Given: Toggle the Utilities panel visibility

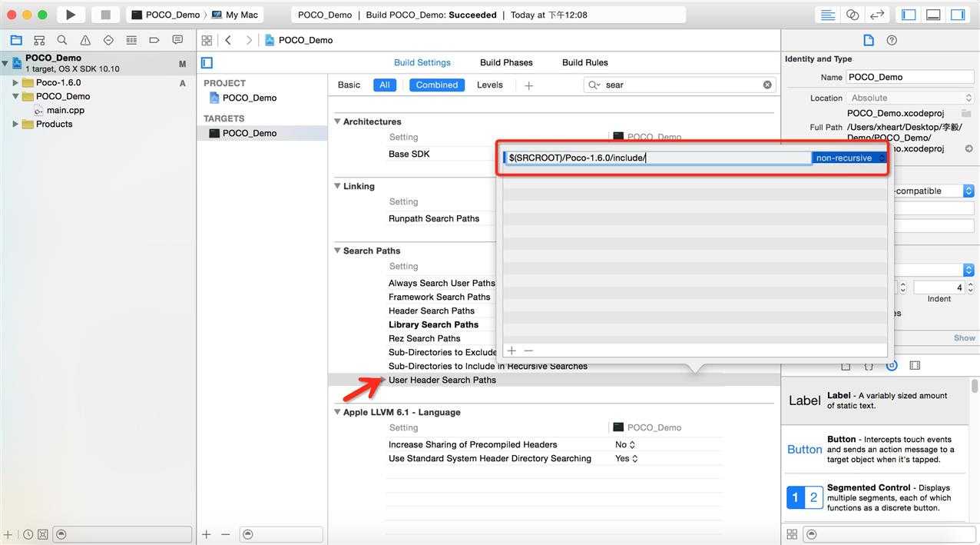Looking at the screenshot, I should 958,15.
